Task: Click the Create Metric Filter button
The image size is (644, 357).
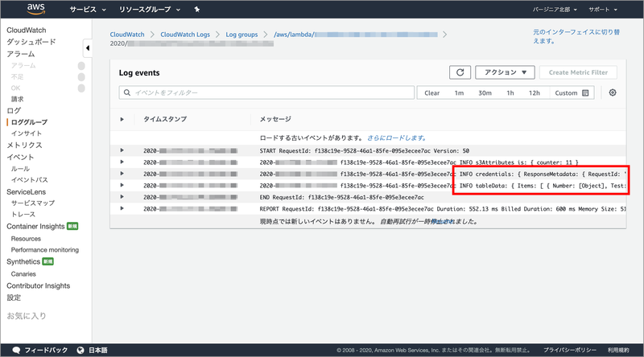Action: click(x=578, y=72)
